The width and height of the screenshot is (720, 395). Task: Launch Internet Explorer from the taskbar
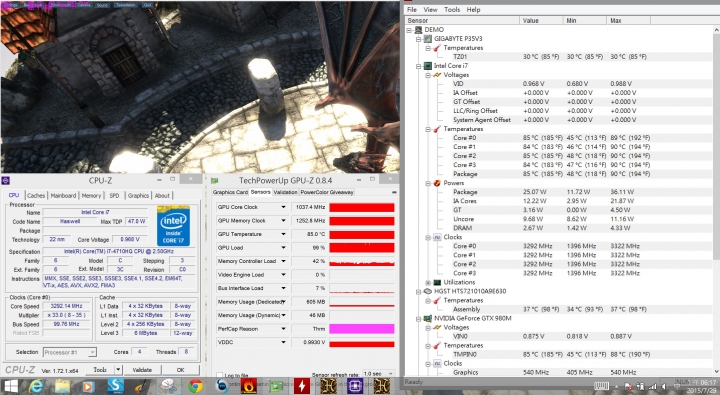tap(36, 386)
